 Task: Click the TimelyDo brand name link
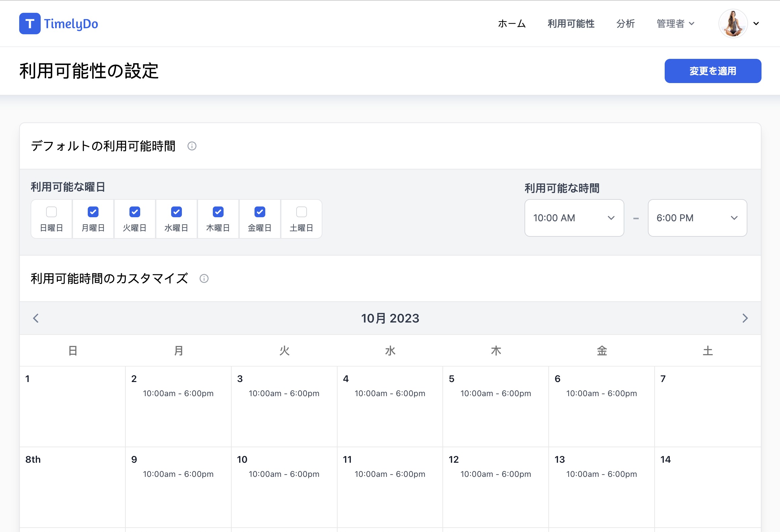pos(71,24)
